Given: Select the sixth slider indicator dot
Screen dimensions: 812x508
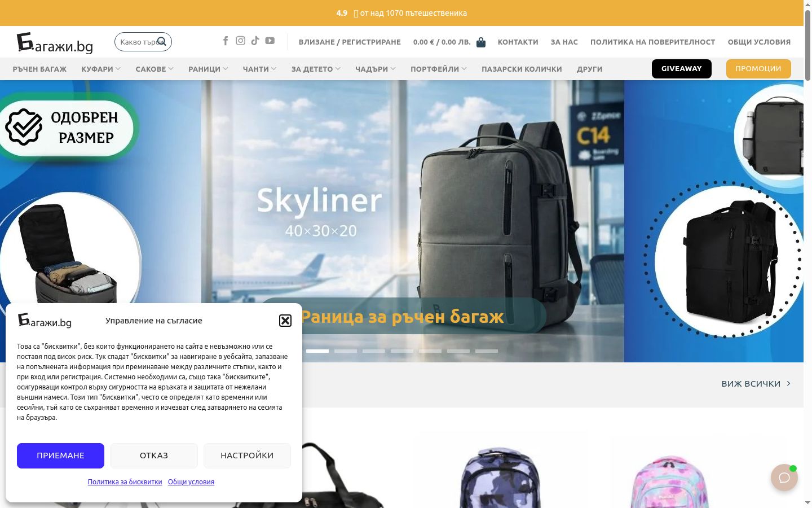Looking at the screenshot, I should [x=458, y=351].
